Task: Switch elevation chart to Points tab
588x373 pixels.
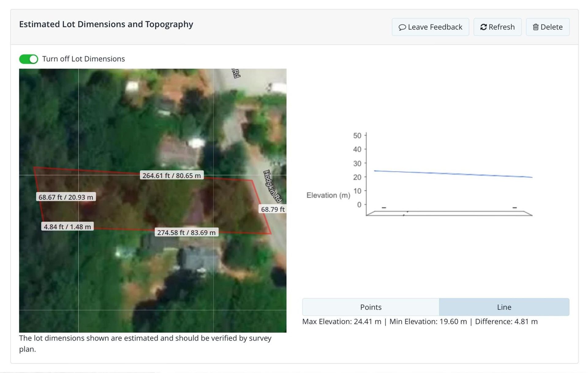Action: click(371, 307)
